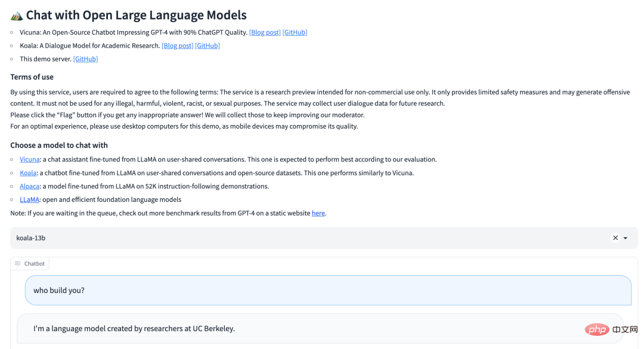Open the Koala Blog post link
This screenshot has height=349, width=644.
pos(178,45)
